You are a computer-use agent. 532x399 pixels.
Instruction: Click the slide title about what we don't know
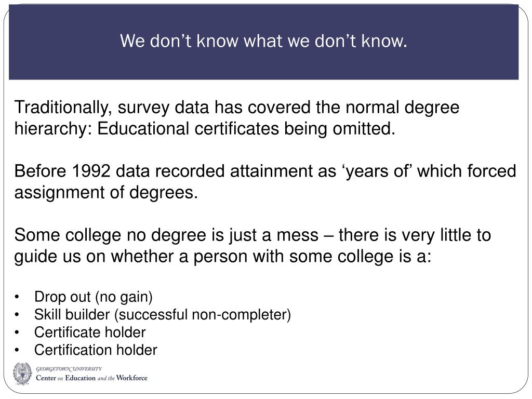pyautogui.click(x=263, y=41)
